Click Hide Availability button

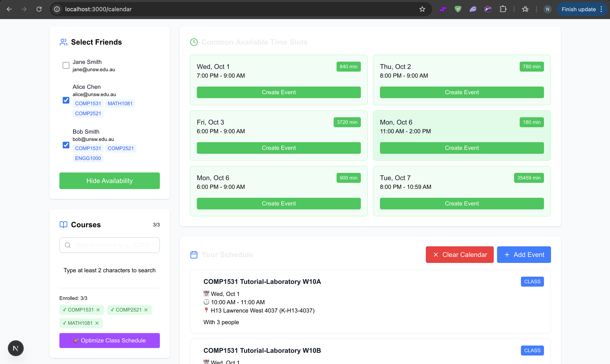coord(109,181)
